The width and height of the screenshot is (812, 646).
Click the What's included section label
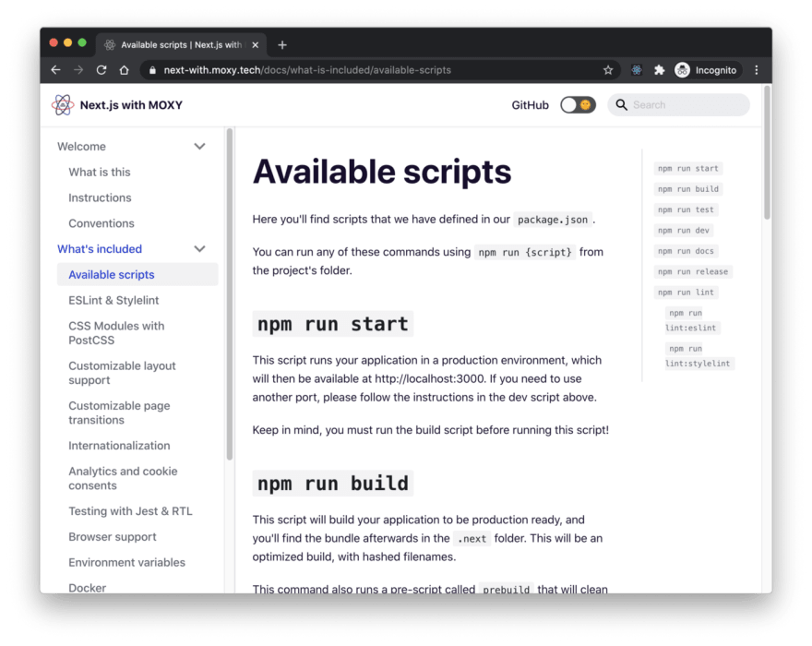point(100,249)
